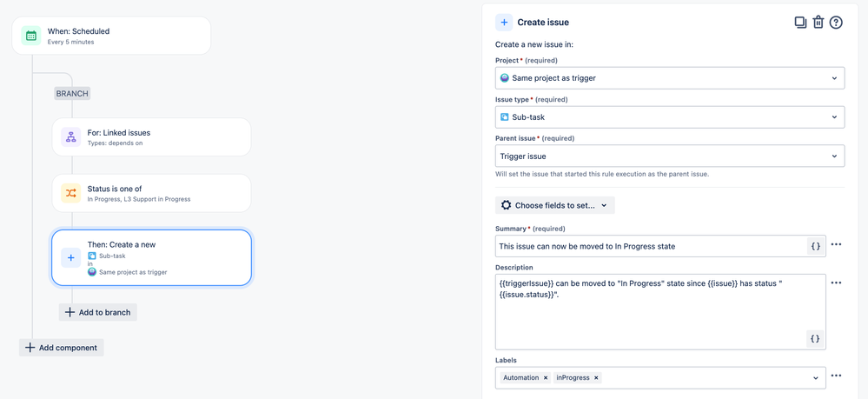Delete the Create issue component with trash icon
Viewport: 868px width, 399px height.
pos(818,23)
